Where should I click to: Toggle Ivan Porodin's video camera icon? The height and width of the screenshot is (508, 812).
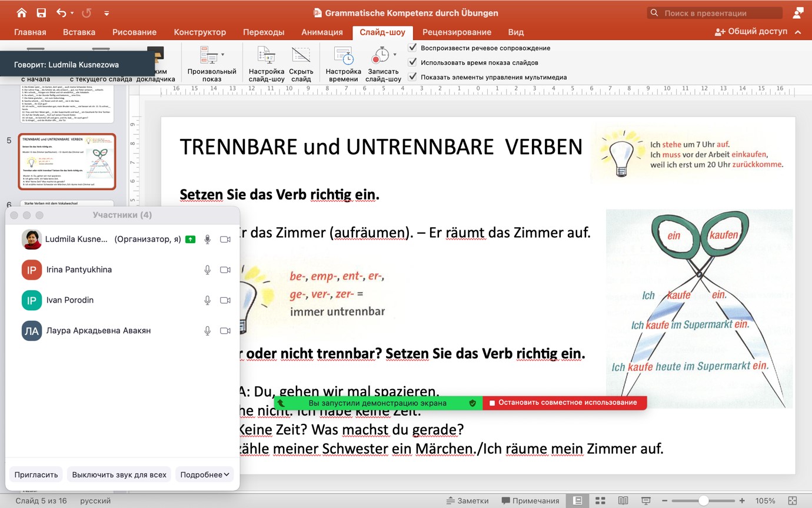[x=225, y=300]
